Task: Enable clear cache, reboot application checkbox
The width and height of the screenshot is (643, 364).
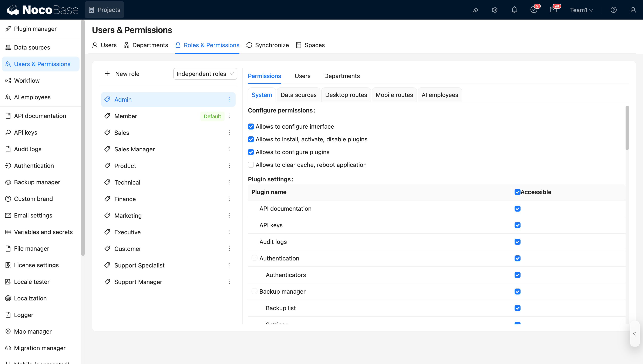Action: [x=251, y=165]
